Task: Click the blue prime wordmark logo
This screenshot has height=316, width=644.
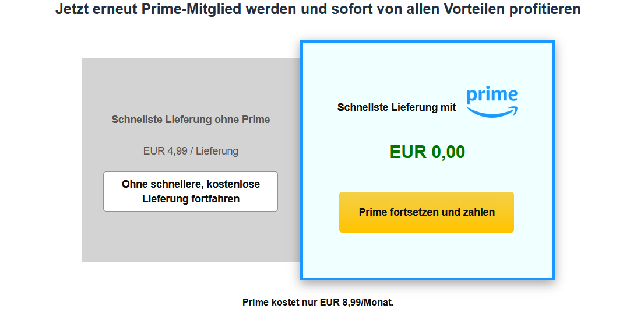Action: click(x=492, y=95)
